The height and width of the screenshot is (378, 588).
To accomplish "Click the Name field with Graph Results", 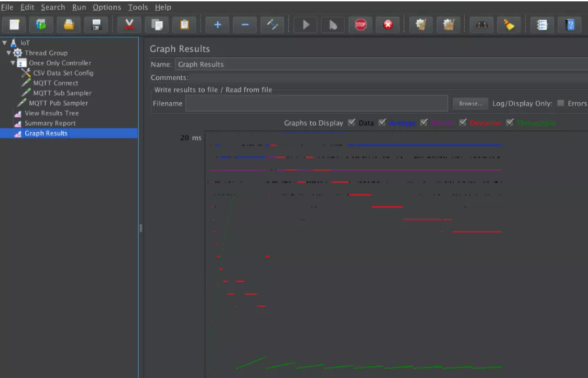I will (381, 64).
